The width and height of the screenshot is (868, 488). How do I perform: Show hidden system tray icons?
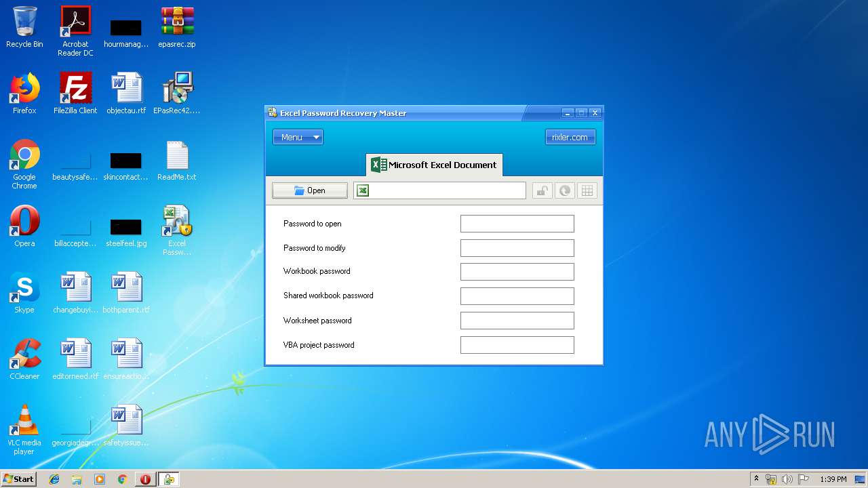(x=756, y=479)
